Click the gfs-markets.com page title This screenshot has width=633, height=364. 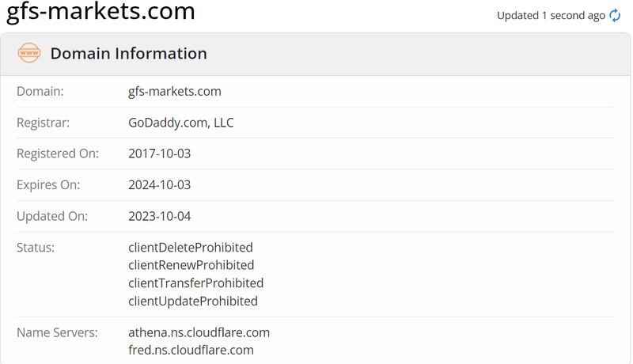point(100,11)
